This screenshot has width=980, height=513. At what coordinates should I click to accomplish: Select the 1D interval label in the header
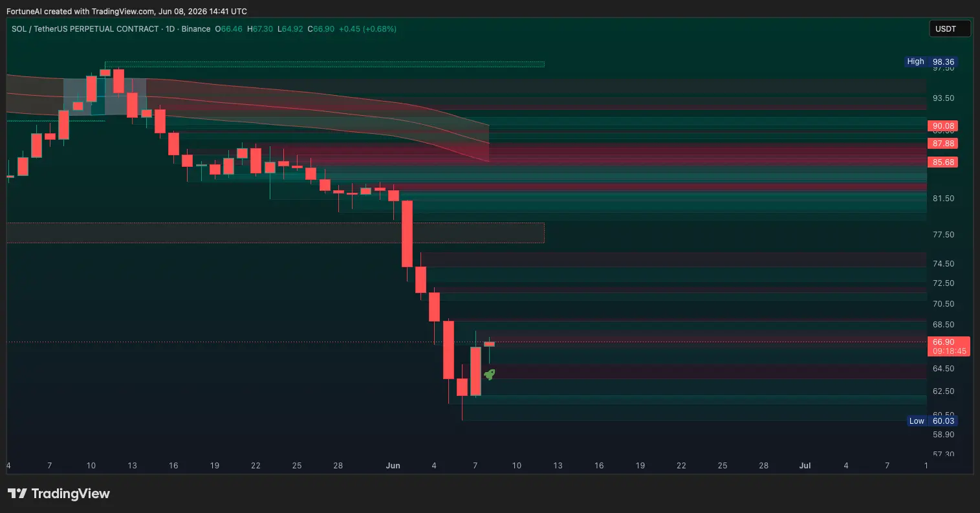point(170,29)
